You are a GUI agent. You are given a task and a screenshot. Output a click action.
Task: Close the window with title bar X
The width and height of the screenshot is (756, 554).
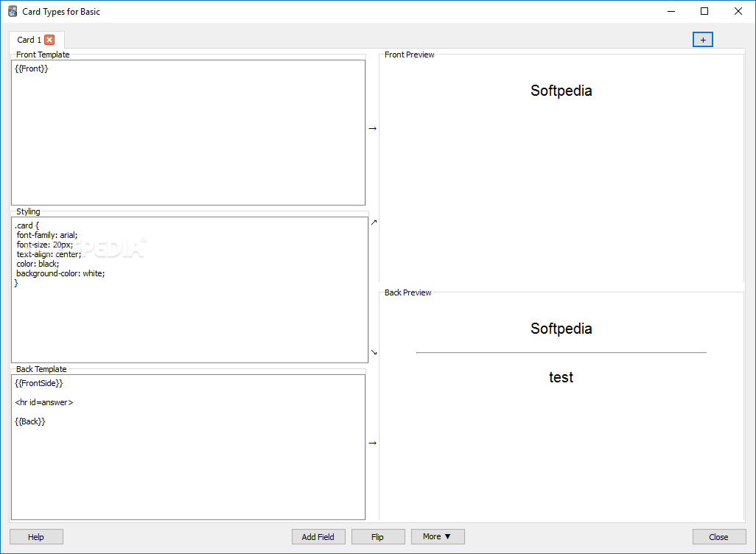click(x=738, y=11)
